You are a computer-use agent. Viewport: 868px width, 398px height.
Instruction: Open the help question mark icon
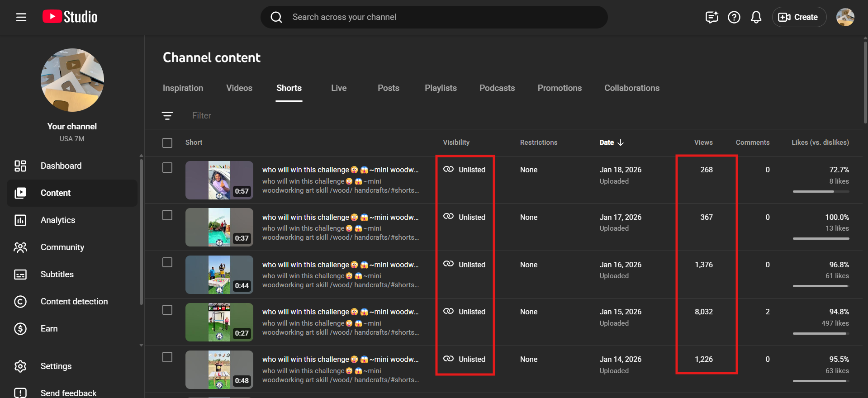[x=734, y=17]
